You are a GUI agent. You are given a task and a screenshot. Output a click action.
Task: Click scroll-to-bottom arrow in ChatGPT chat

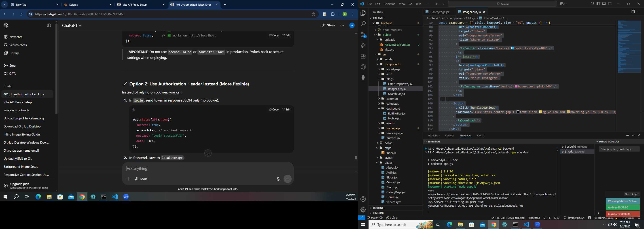coord(208,153)
